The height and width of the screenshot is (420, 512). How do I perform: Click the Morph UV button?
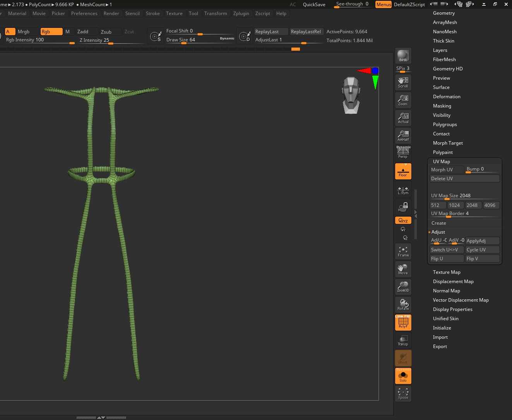447,170
